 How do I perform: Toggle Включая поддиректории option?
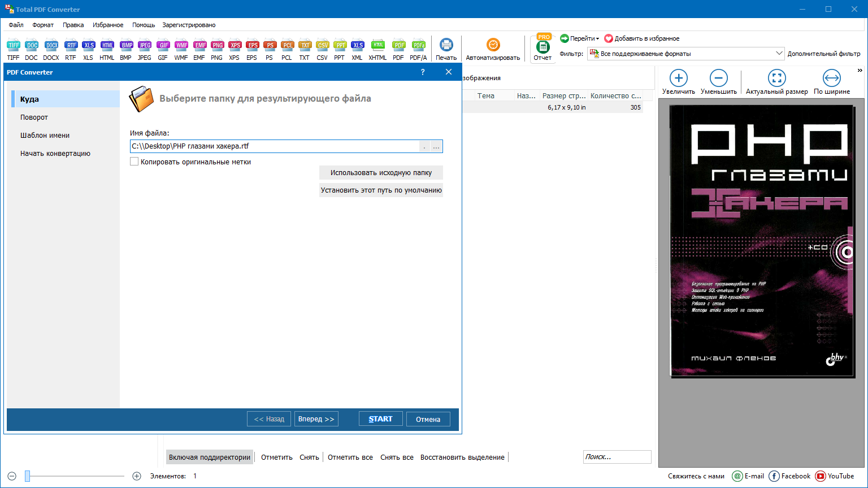210,457
